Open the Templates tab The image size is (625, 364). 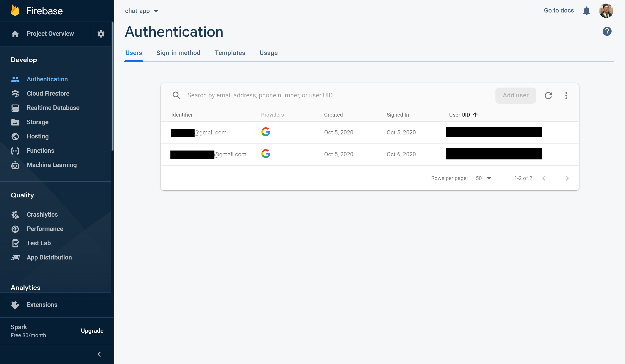point(230,53)
